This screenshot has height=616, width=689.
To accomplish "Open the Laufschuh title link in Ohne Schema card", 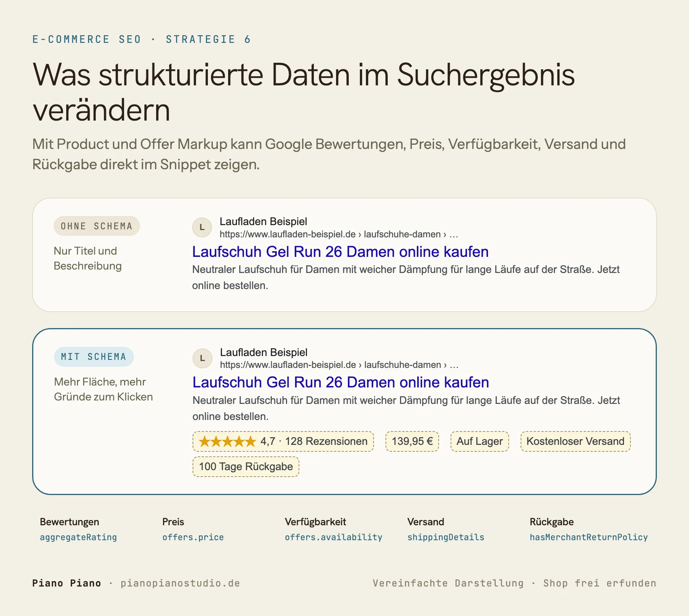I will pyautogui.click(x=340, y=252).
